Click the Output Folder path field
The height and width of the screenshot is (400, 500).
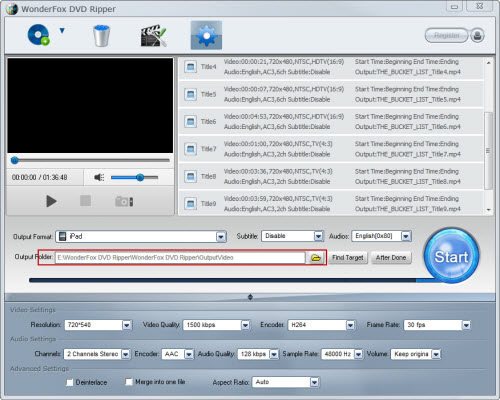180,258
